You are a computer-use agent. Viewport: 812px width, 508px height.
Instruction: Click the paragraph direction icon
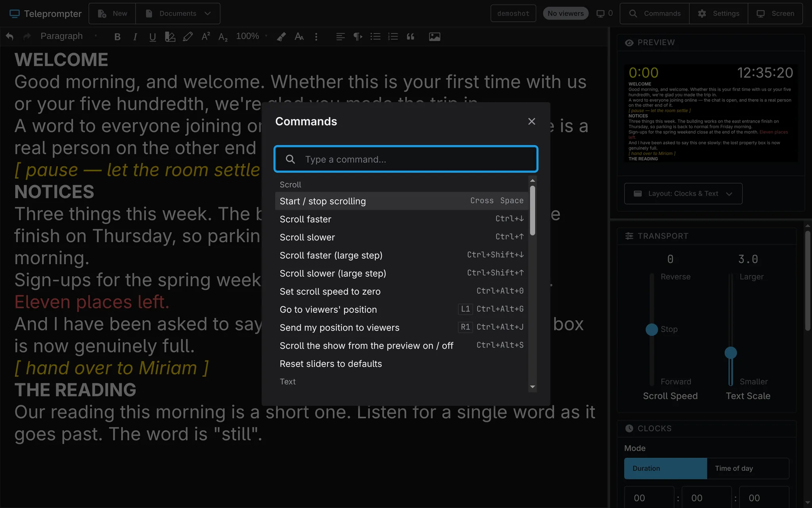[358, 37]
